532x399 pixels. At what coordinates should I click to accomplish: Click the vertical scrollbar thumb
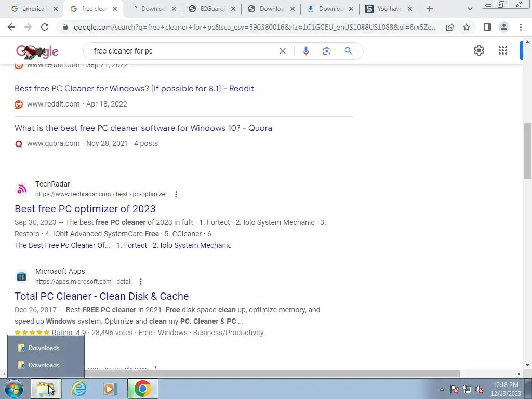[x=528, y=151]
